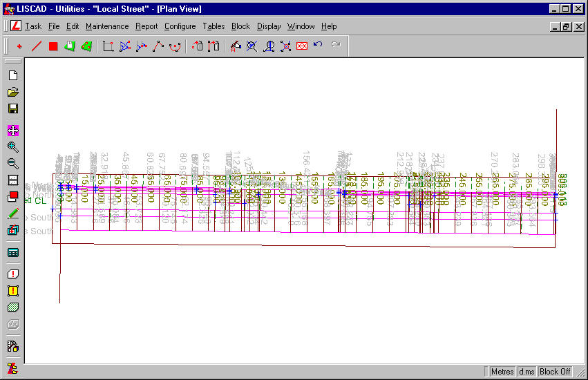Undo the last action
This screenshot has width=588, height=380.
tap(318, 45)
